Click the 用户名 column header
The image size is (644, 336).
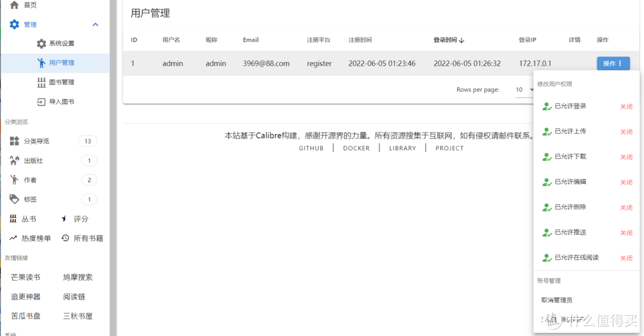(171, 40)
